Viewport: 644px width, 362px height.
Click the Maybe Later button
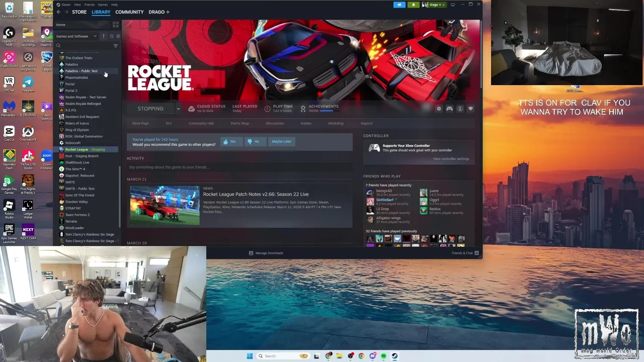(x=281, y=141)
